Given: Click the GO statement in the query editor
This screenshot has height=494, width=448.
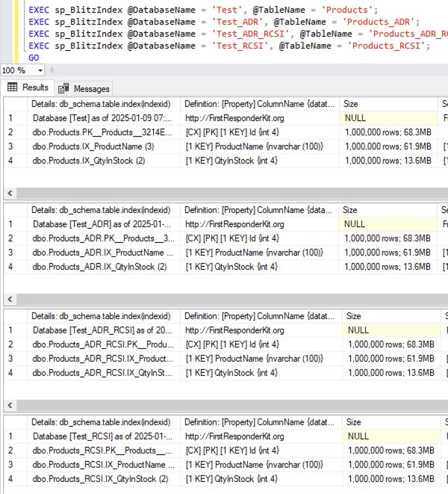Looking at the screenshot, I should [x=34, y=58].
